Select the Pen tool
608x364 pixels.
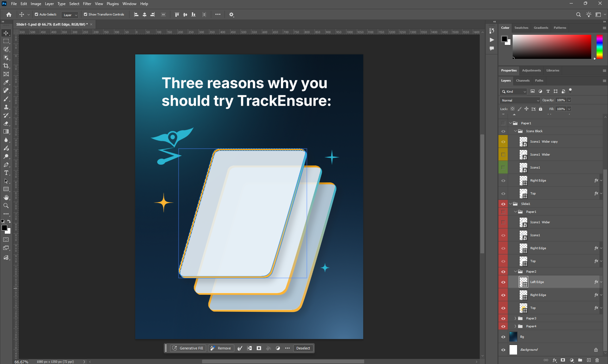[x=6, y=164]
